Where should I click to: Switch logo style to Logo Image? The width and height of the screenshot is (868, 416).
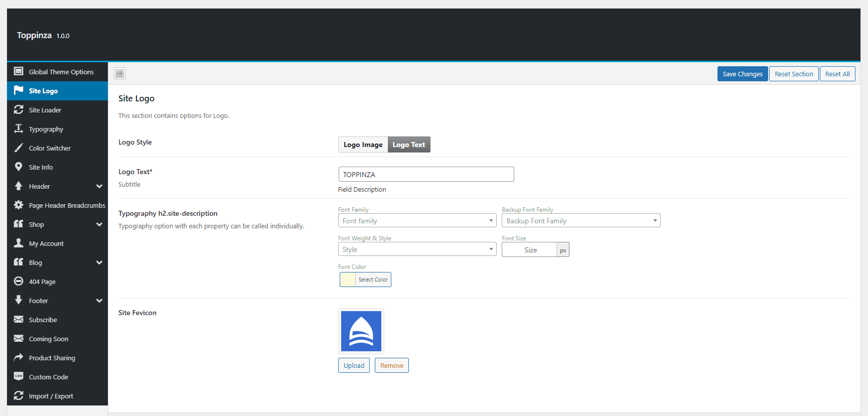[363, 145]
